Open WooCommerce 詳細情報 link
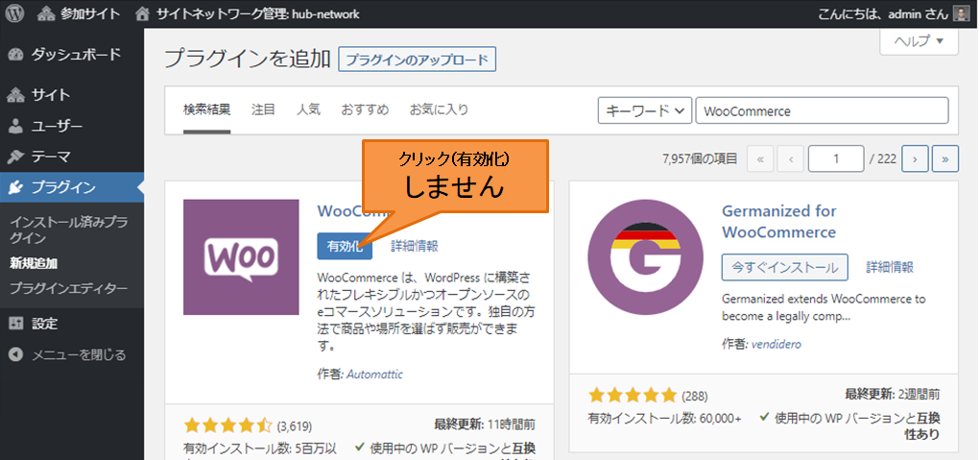Screen dimensions: 980x460 415,246
